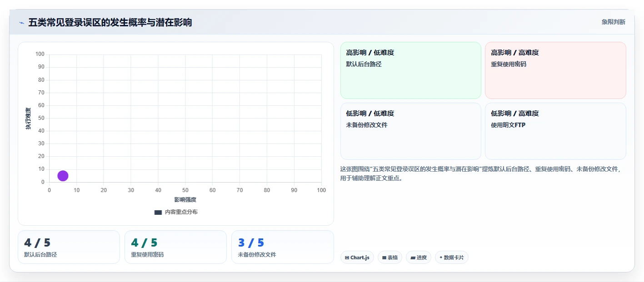This screenshot has height=282, width=644.
Task: Select the 象限判断 label
Action: pos(614,22)
